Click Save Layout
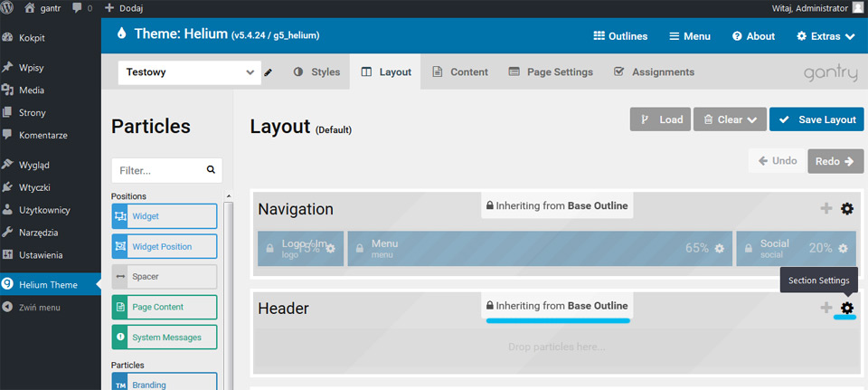The height and width of the screenshot is (390, 868). [816, 119]
